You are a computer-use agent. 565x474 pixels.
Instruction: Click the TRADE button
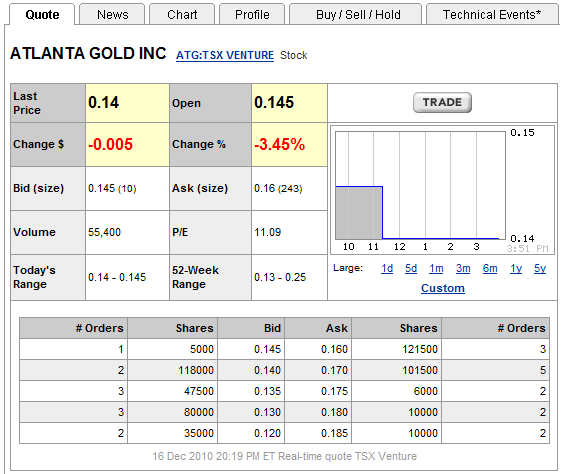click(442, 102)
